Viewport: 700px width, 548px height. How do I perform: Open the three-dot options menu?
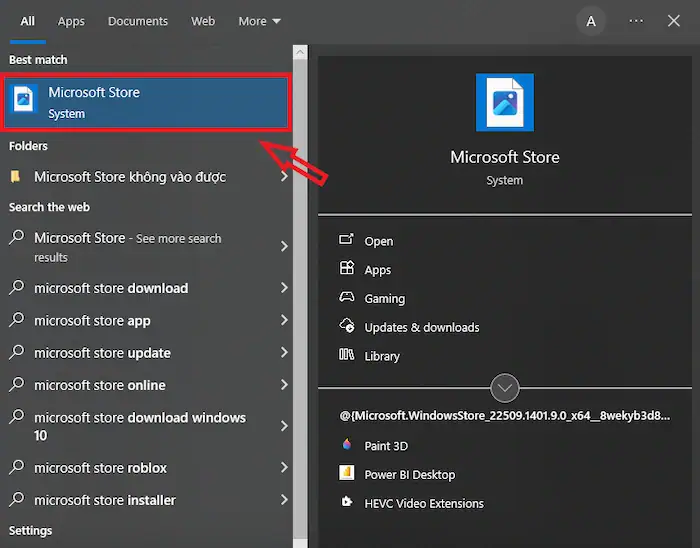pos(636,21)
